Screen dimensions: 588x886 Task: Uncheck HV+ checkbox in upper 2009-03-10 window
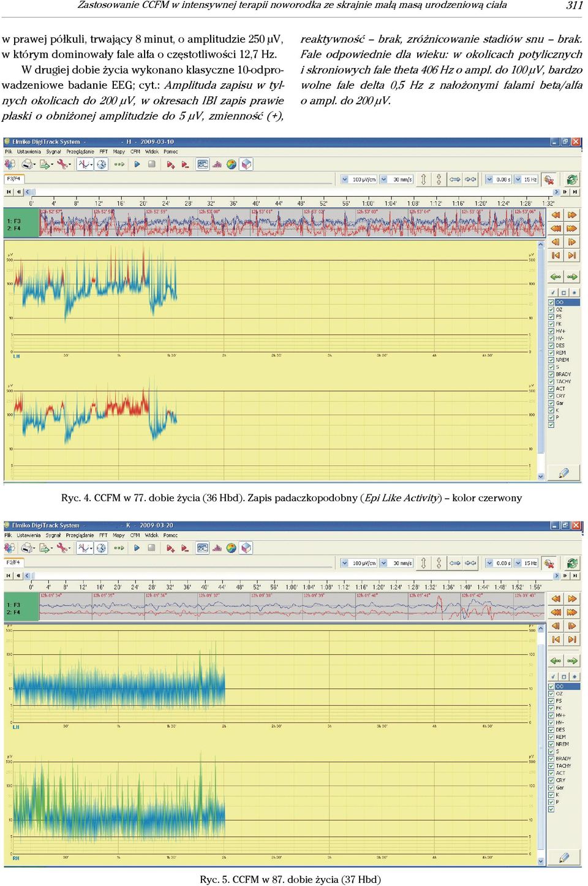point(551,331)
